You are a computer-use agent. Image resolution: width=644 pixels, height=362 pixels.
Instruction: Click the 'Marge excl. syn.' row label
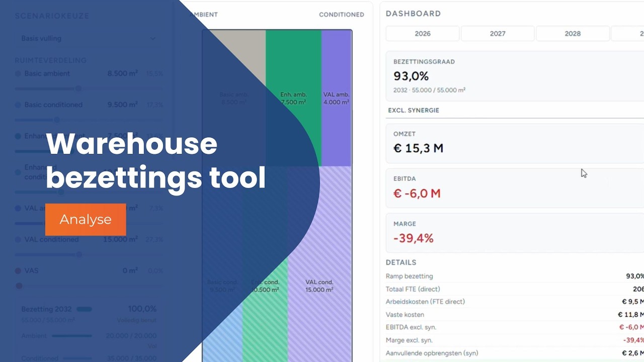[409, 340]
